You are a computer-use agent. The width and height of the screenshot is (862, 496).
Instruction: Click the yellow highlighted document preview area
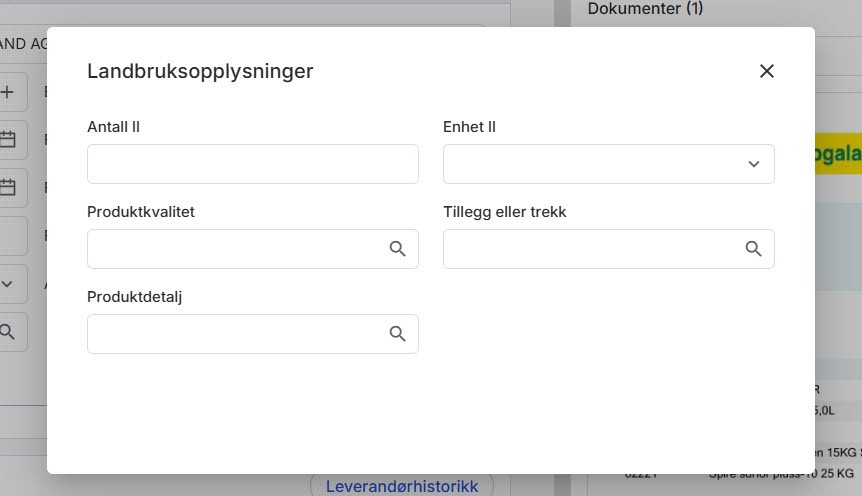837,155
